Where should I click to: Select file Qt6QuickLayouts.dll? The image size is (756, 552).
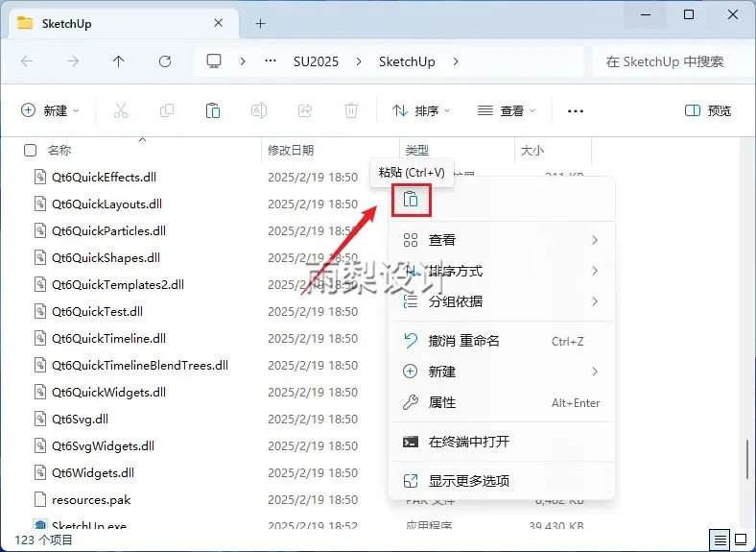106,204
